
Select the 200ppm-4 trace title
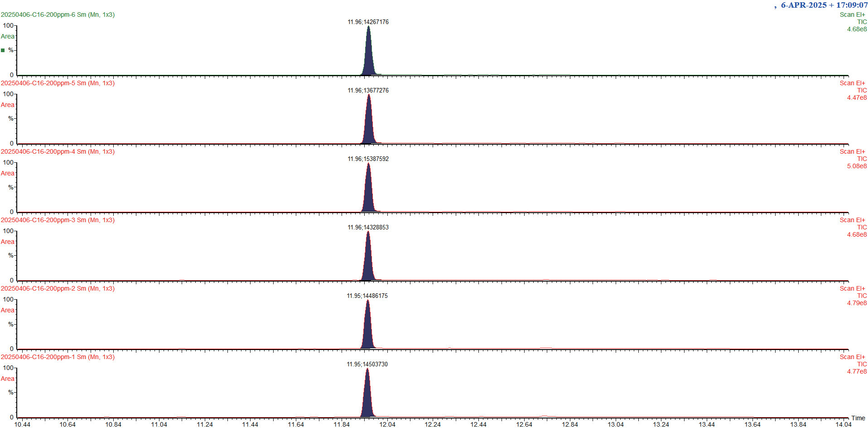[x=58, y=151]
